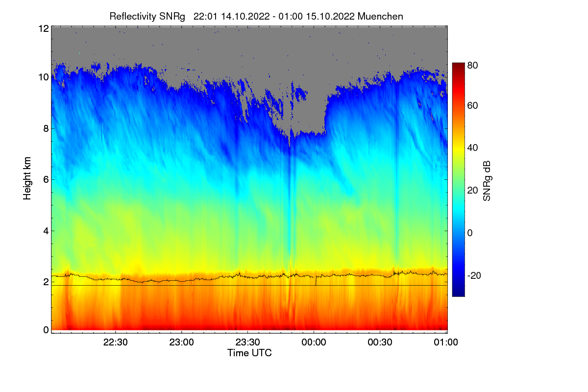
Task: Click the 'Height km' y-axis label
Action: 27,179
